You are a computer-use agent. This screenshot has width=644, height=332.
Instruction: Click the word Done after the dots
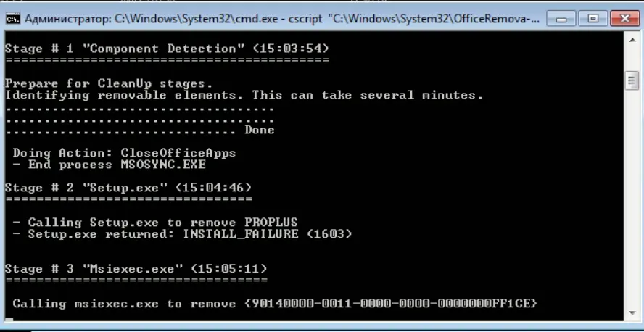coord(260,130)
